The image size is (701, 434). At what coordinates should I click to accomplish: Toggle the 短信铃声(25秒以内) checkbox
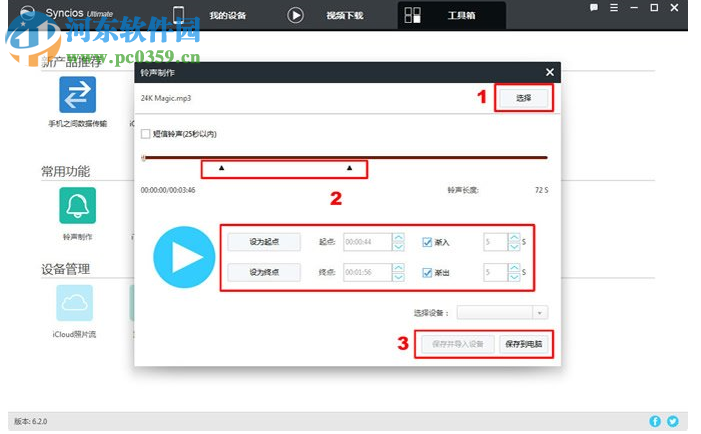click(145, 134)
